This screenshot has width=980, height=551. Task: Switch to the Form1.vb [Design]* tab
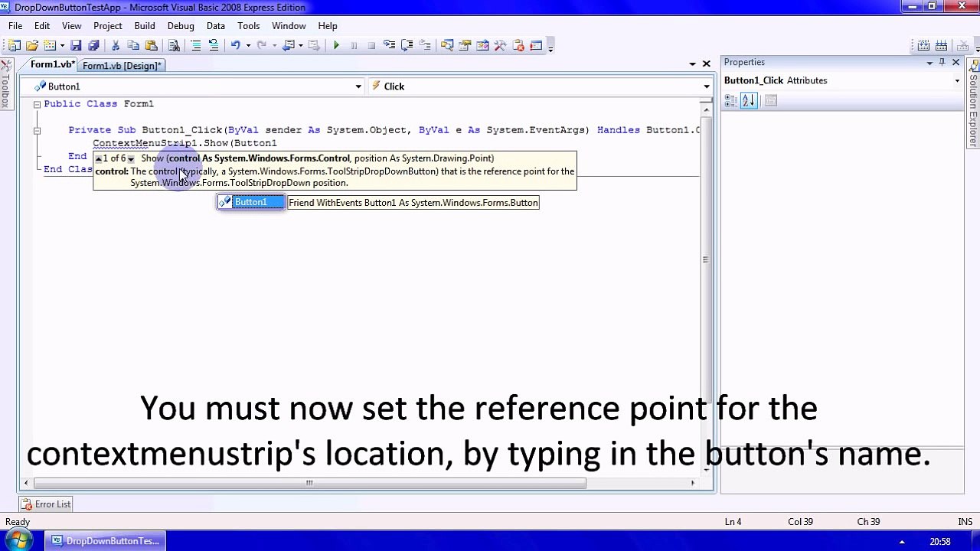[x=122, y=66]
